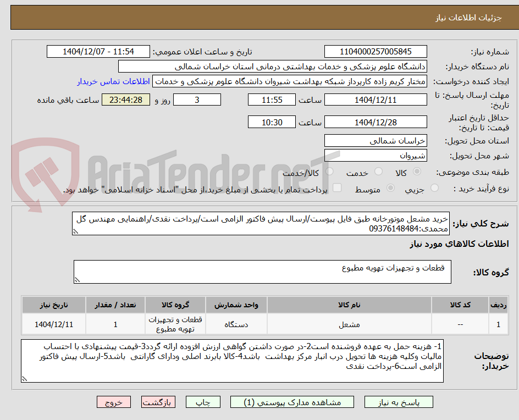This screenshot has height=420, width=519.
Task: Select the خدمت radio button
Action: [378, 172]
